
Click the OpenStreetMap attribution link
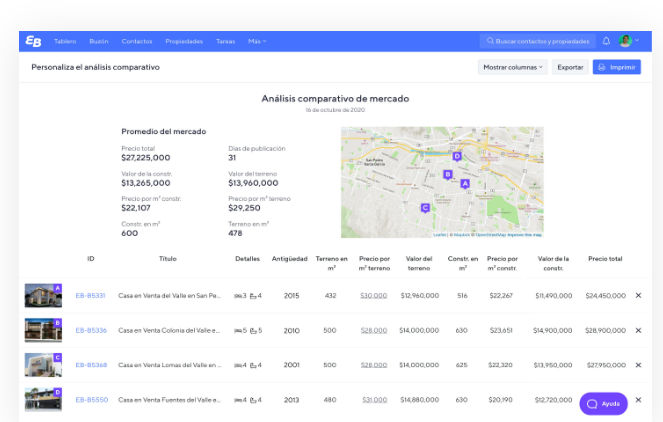pyautogui.click(x=490, y=235)
